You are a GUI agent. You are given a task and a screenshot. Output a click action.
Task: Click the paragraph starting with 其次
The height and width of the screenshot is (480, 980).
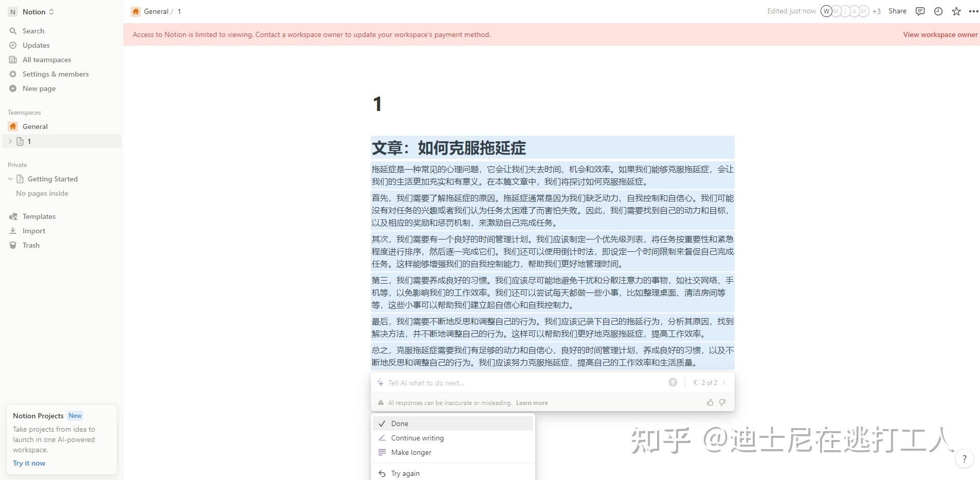tap(553, 251)
